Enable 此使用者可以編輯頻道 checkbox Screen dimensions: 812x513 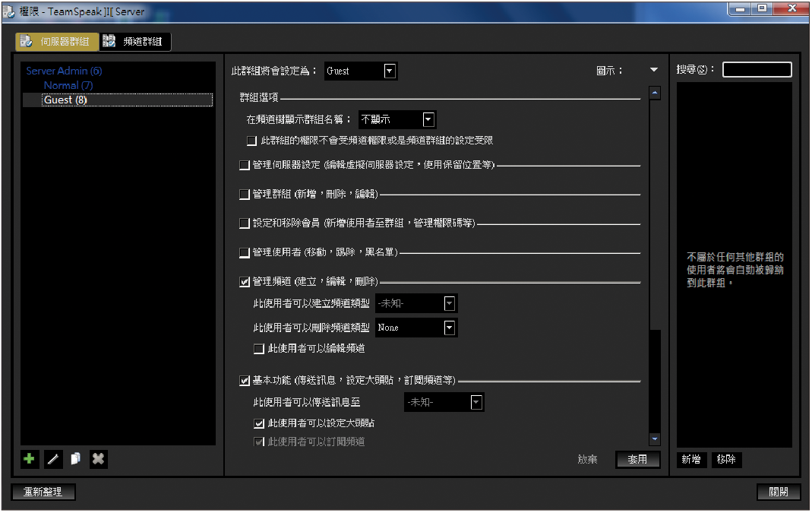259,349
